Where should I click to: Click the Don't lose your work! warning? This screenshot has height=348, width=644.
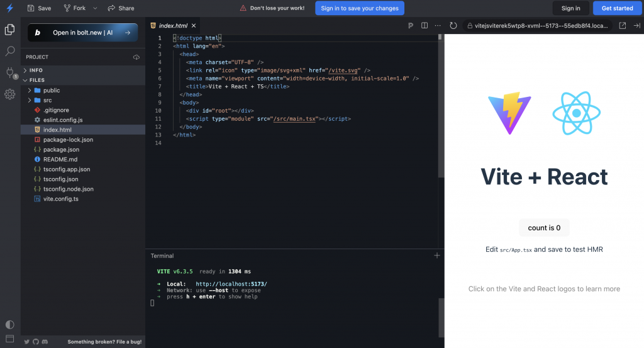tap(272, 8)
